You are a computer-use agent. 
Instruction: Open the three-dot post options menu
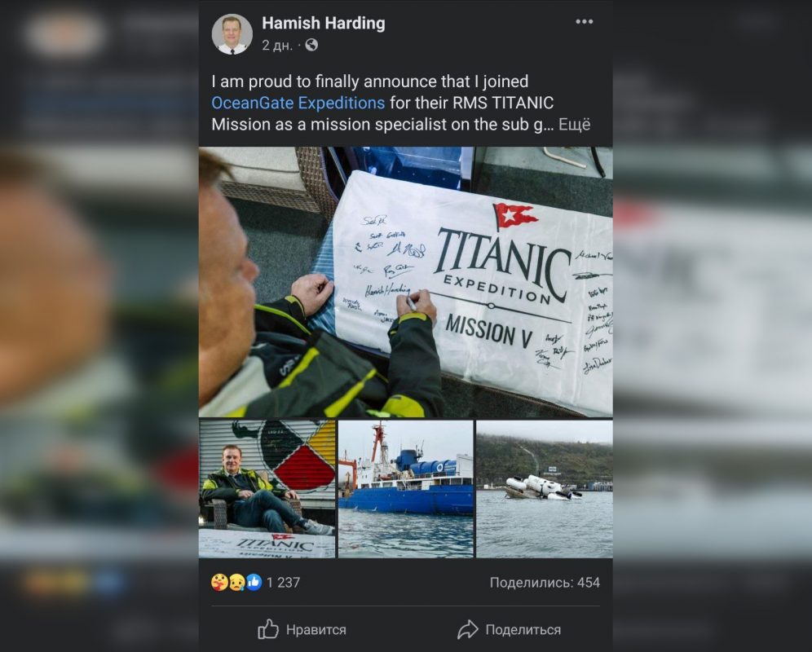(x=585, y=22)
